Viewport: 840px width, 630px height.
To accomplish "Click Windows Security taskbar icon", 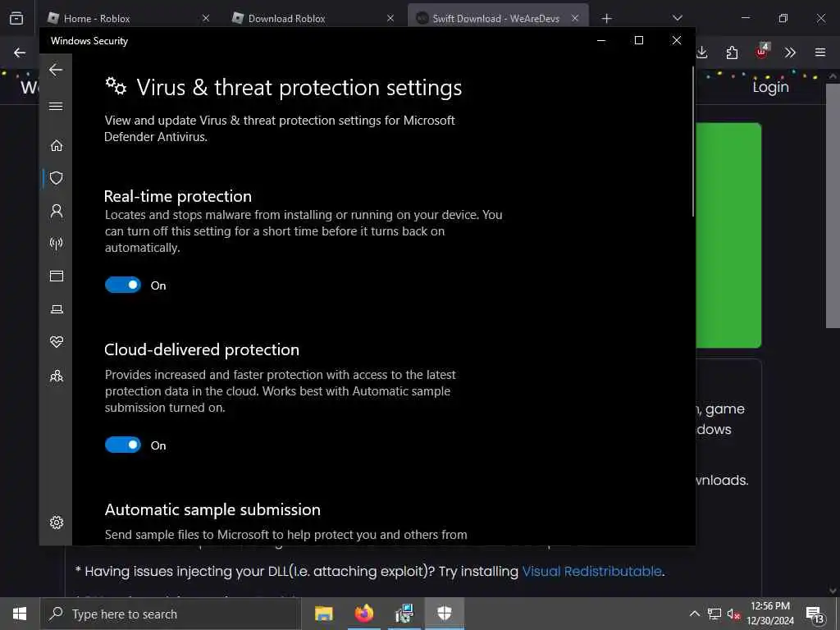I will point(445,614).
